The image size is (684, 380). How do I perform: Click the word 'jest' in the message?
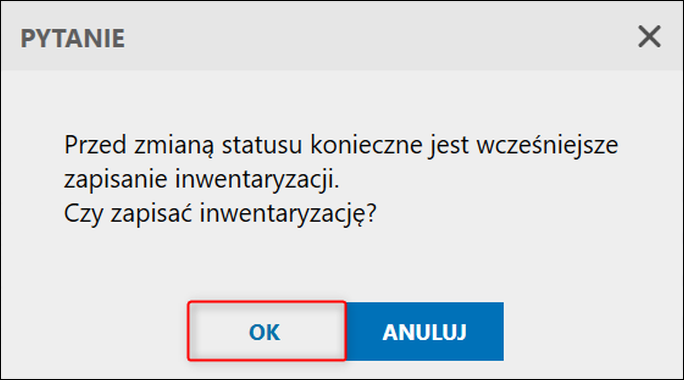pos(449,146)
